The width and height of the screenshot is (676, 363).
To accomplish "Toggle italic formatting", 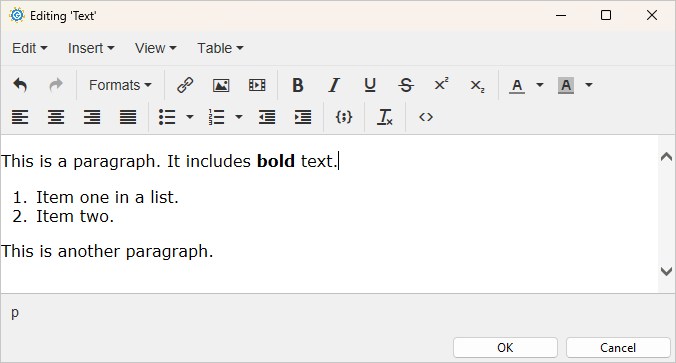I will coord(334,85).
